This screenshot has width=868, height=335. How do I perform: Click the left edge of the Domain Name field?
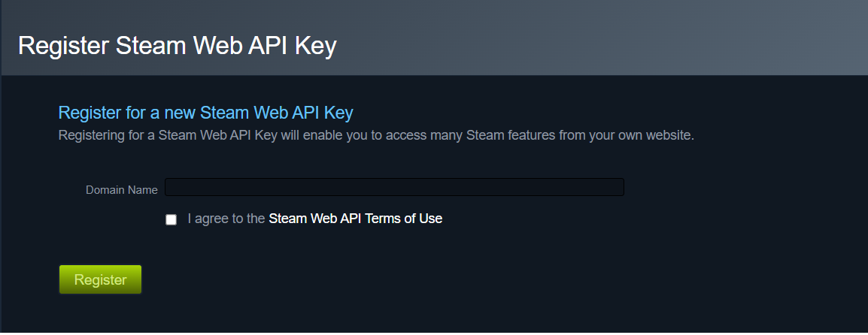pyautogui.click(x=170, y=187)
